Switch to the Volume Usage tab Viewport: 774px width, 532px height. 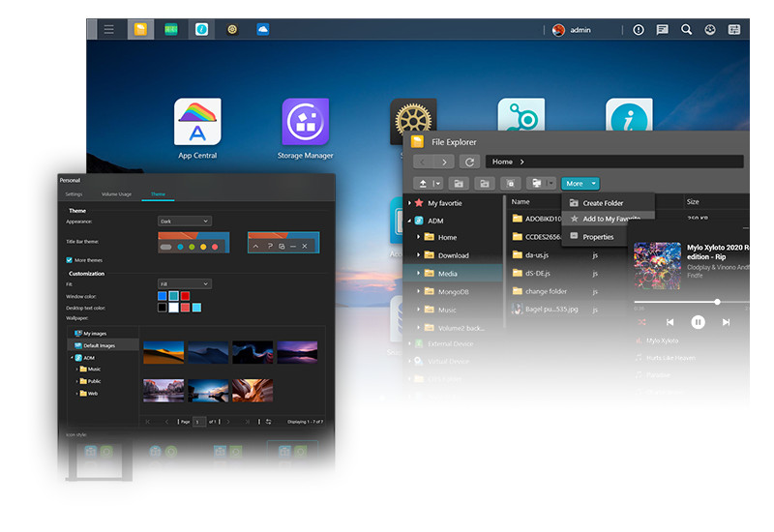116,194
